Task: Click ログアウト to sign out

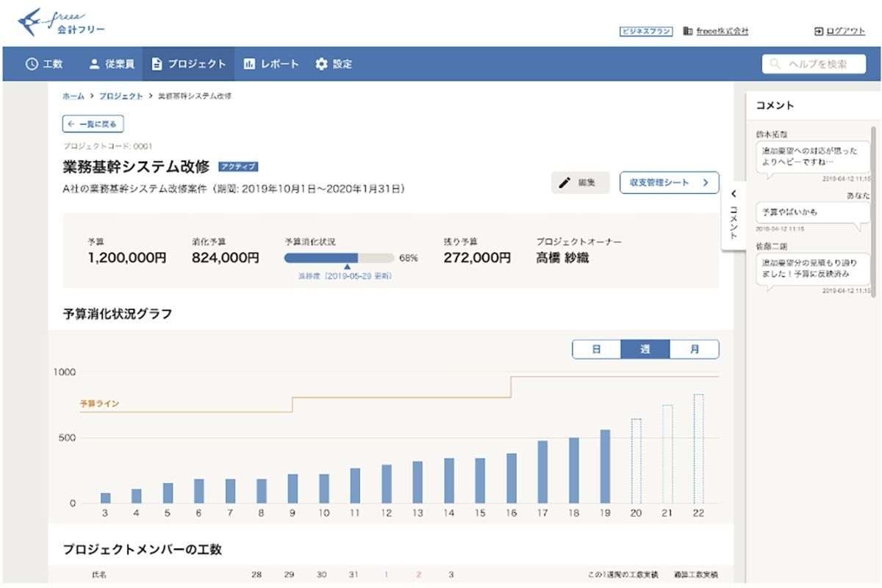Action: (839, 31)
